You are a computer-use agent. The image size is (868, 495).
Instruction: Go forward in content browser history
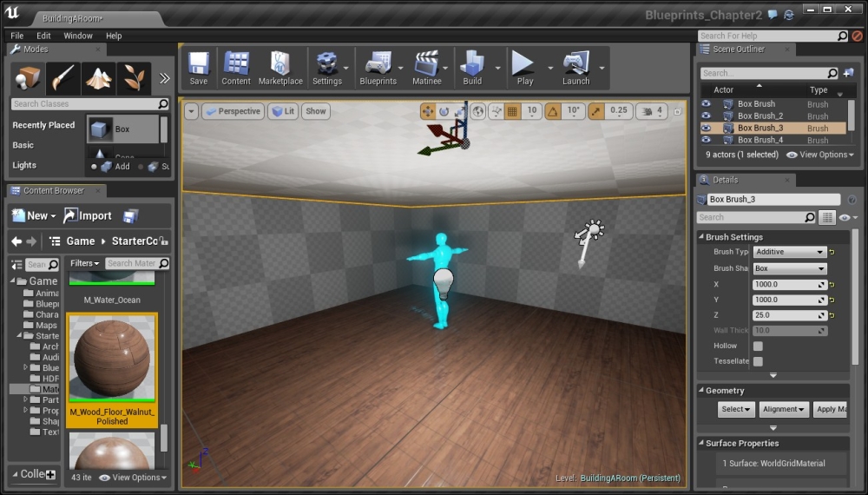31,241
